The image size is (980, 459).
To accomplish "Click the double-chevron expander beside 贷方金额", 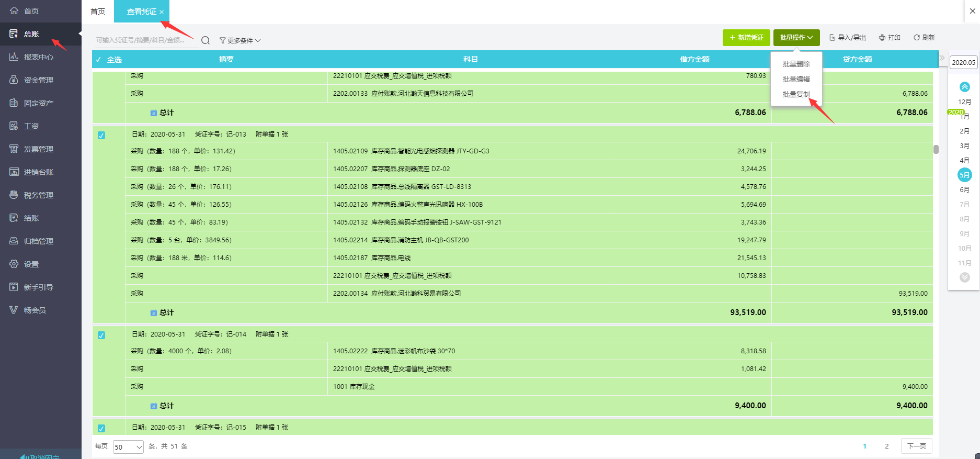I will pyautogui.click(x=942, y=58).
